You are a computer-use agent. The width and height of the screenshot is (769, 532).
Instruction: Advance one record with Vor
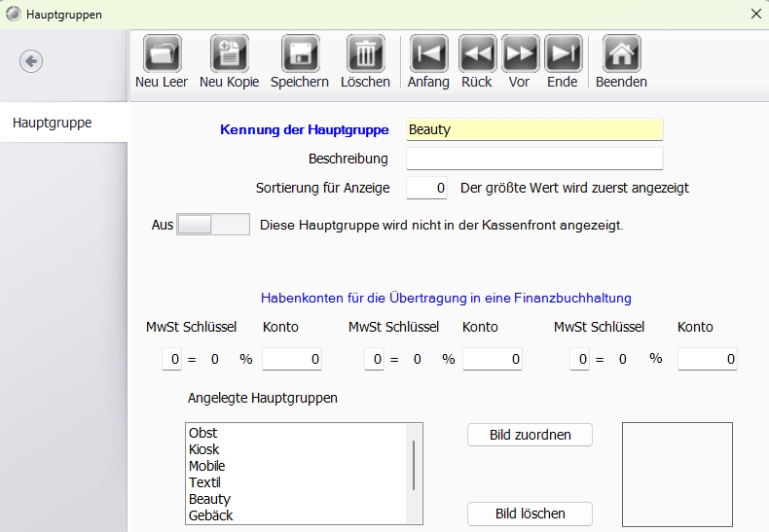(520, 53)
